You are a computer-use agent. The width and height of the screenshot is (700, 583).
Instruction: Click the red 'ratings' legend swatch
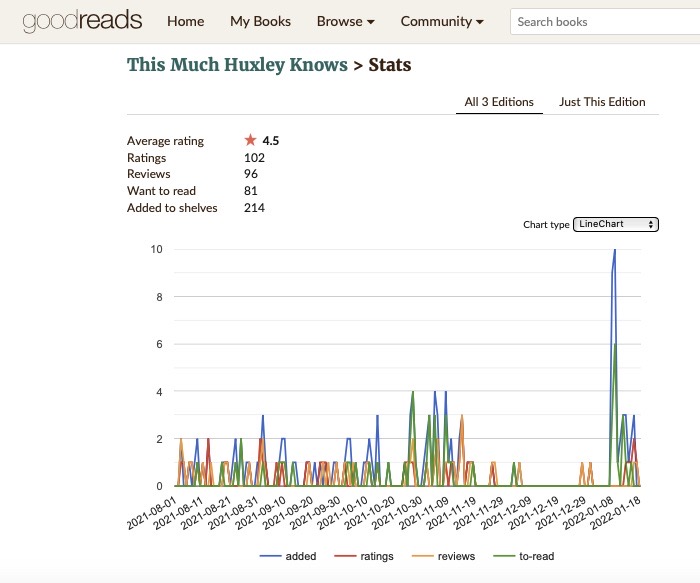click(345, 556)
